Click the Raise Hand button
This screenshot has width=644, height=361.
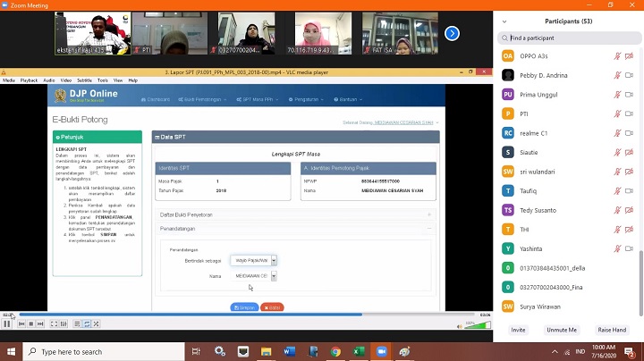[x=612, y=330]
